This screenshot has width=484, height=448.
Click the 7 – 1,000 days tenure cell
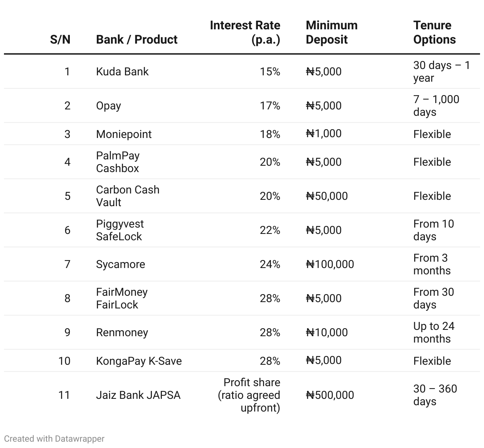pyautogui.click(x=436, y=105)
